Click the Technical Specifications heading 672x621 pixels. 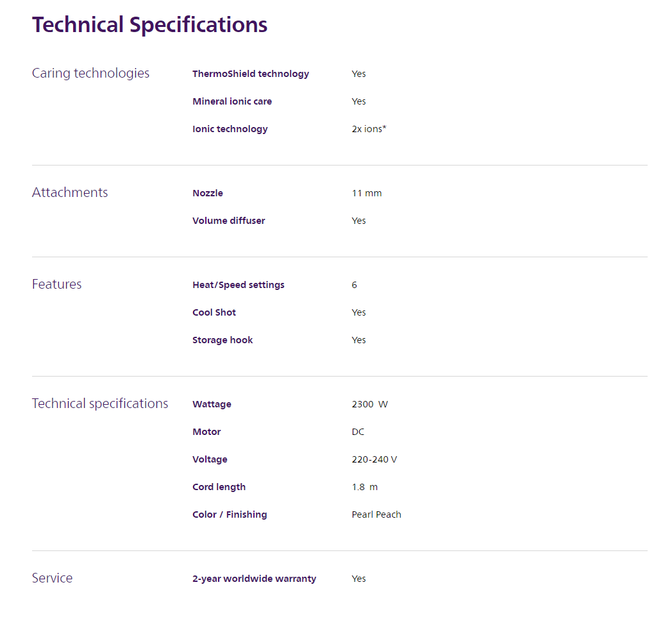(x=149, y=25)
